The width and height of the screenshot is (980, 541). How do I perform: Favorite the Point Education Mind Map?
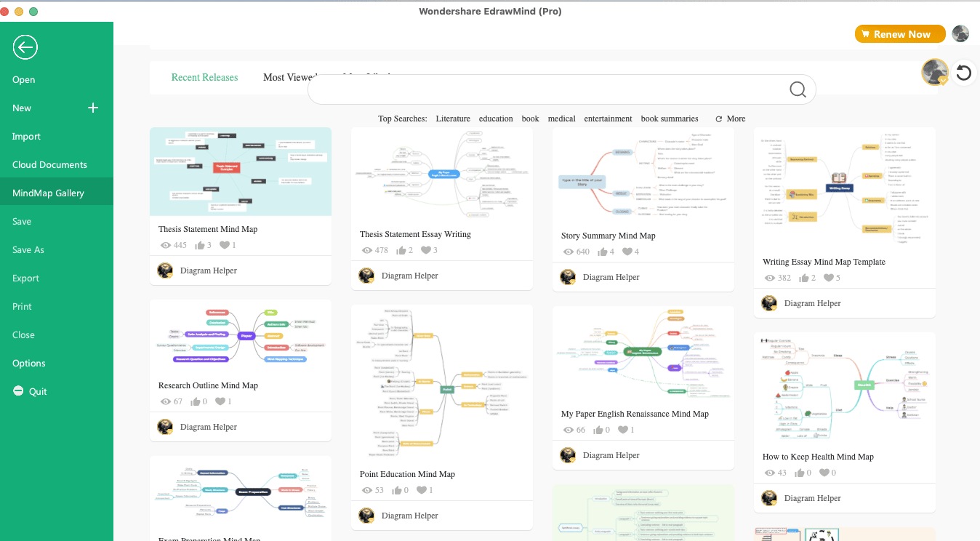coord(421,491)
